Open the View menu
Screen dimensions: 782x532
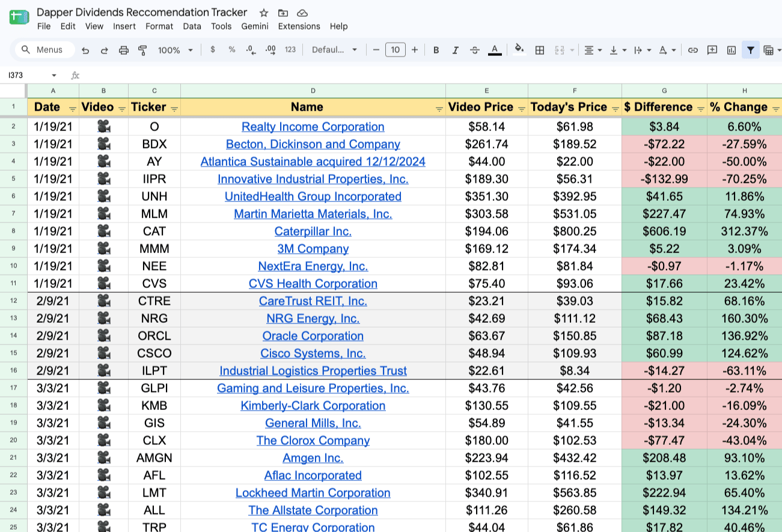pyautogui.click(x=94, y=26)
